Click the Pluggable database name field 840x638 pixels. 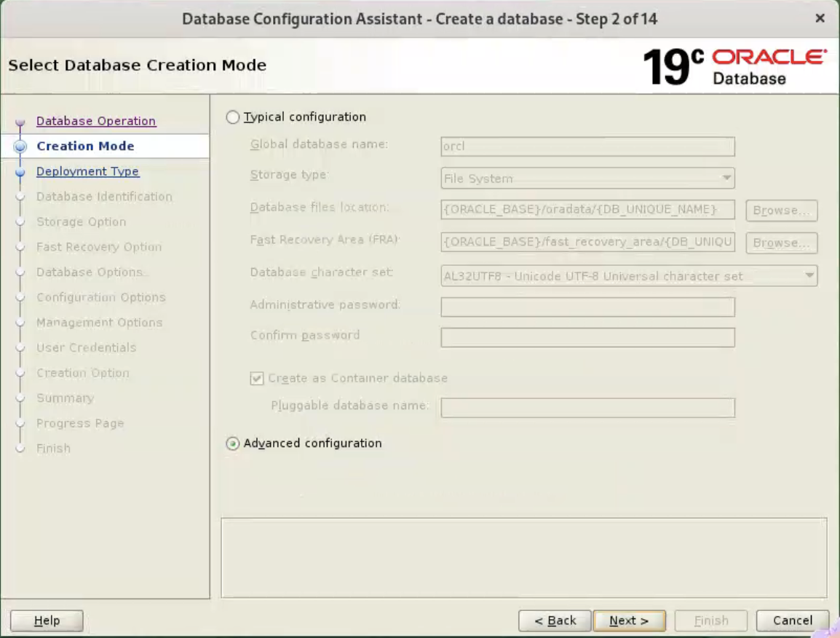(x=587, y=407)
